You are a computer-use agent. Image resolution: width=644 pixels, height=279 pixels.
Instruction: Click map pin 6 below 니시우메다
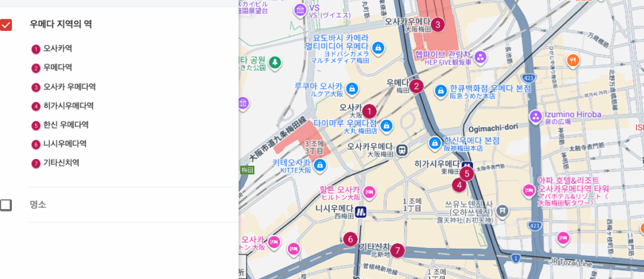coord(350,239)
